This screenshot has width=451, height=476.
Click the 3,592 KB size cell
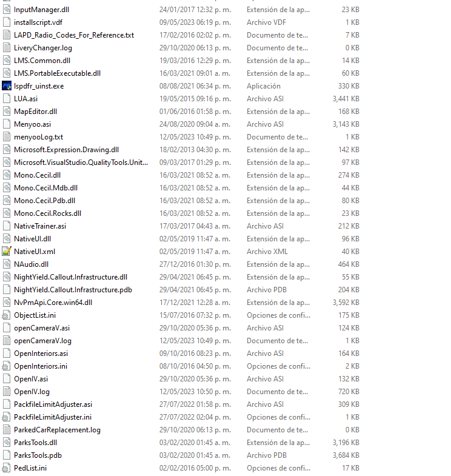tap(346, 303)
